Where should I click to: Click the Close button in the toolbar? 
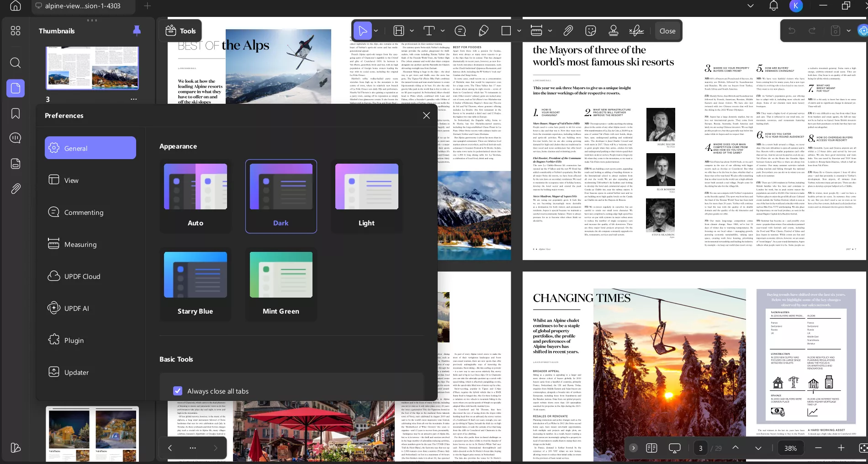pos(667,31)
